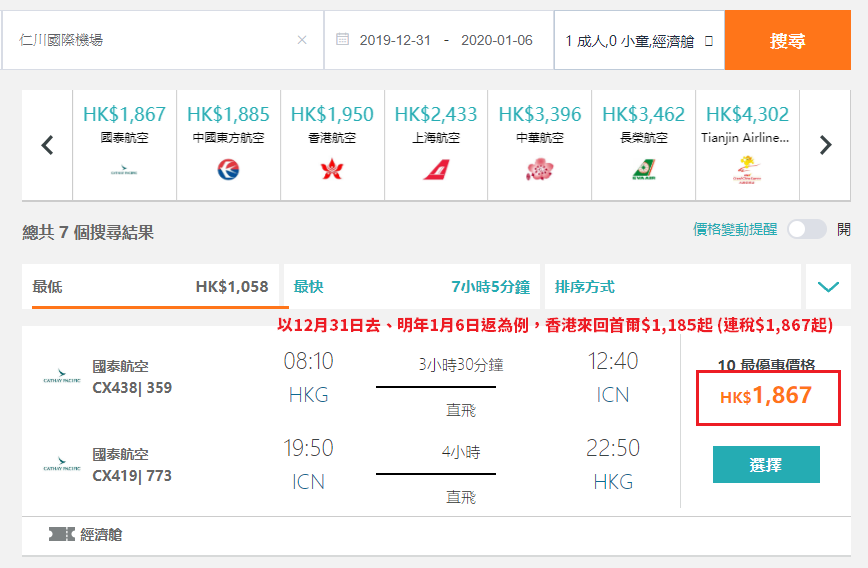Image resolution: width=868 pixels, height=568 pixels.
Task: Open the 排序方式 sorting dropdown
Action: 673,287
